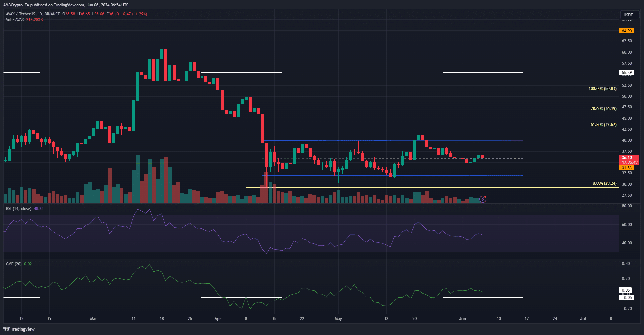This screenshot has height=335, width=644.
Task: Click the -0.05 CMF level label
Action: (626, 298)
